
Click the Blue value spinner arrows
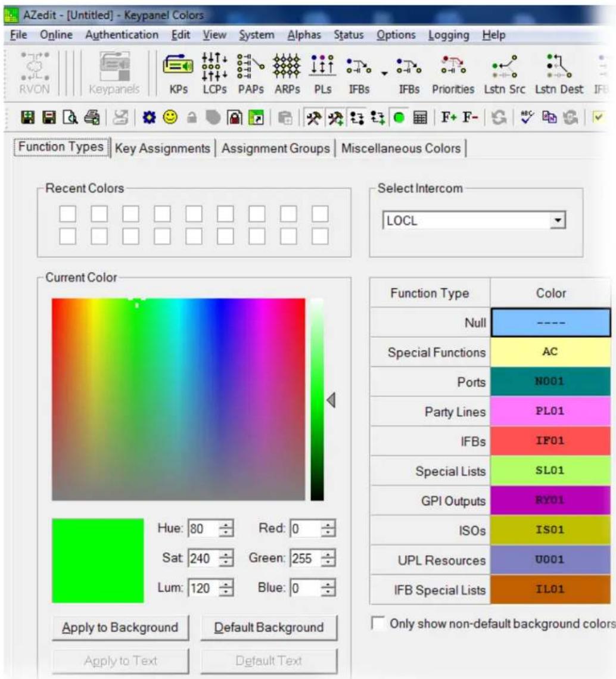[328, 588]
